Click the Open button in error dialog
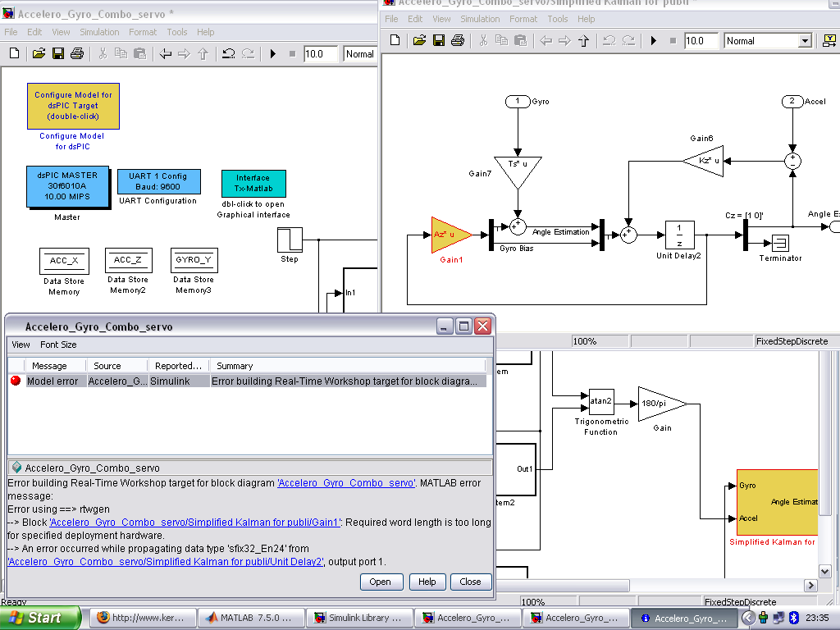Viewport: 840px width, 630px height. point(380,582)
